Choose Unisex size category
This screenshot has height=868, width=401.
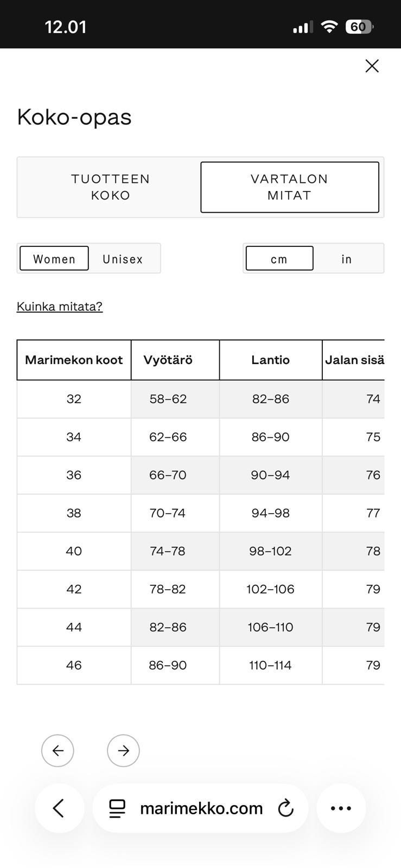pyautogui.click(x=123, y=259)
